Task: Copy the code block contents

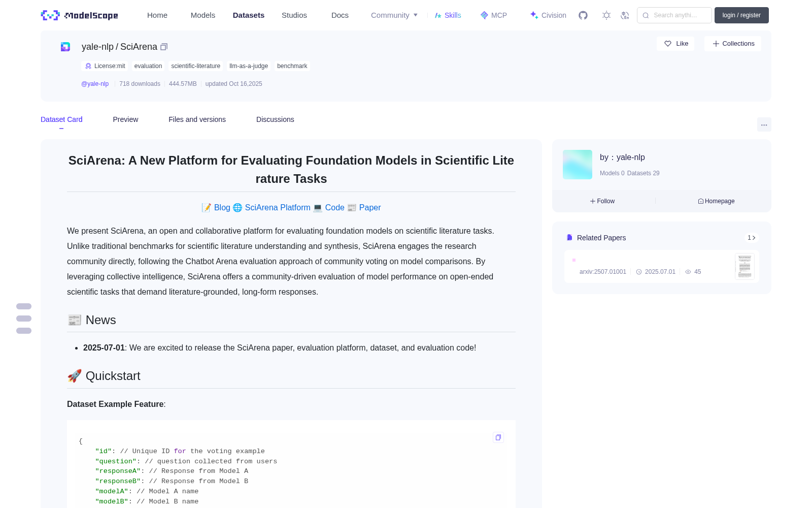Action: [x=498, y=437]
